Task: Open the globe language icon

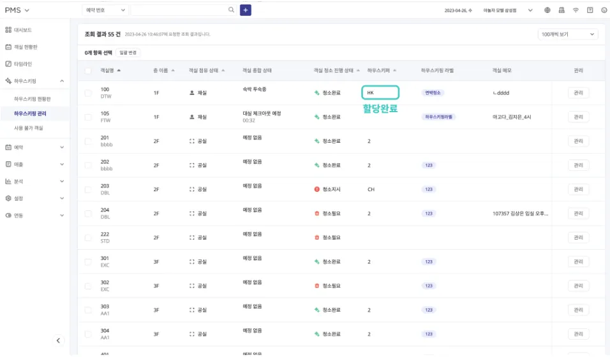Action: (547, 10)
